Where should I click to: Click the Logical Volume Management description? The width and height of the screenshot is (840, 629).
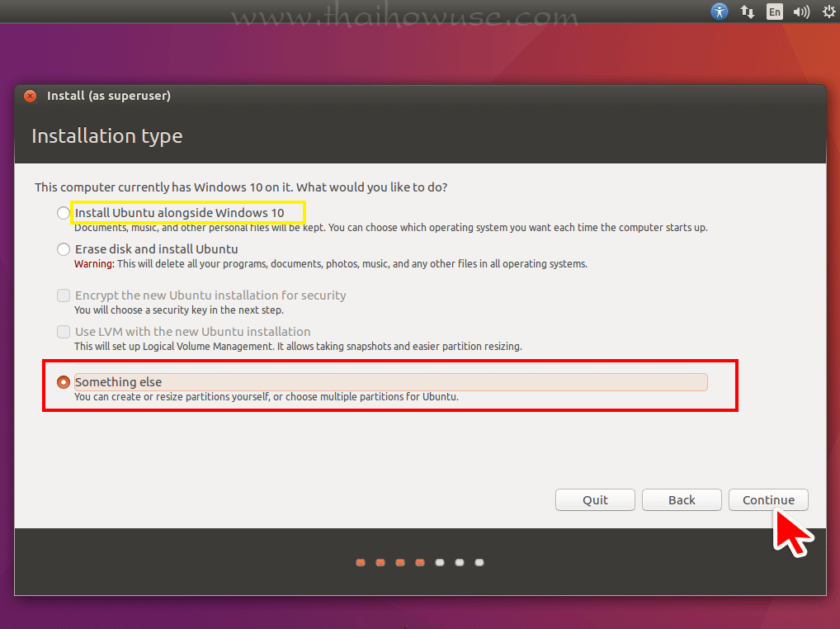coord(298,347)
